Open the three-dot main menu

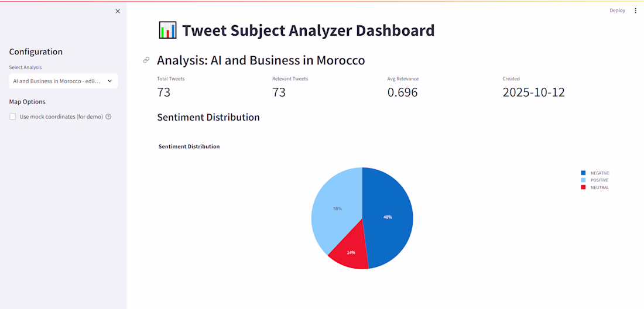[x=636, y=11]
